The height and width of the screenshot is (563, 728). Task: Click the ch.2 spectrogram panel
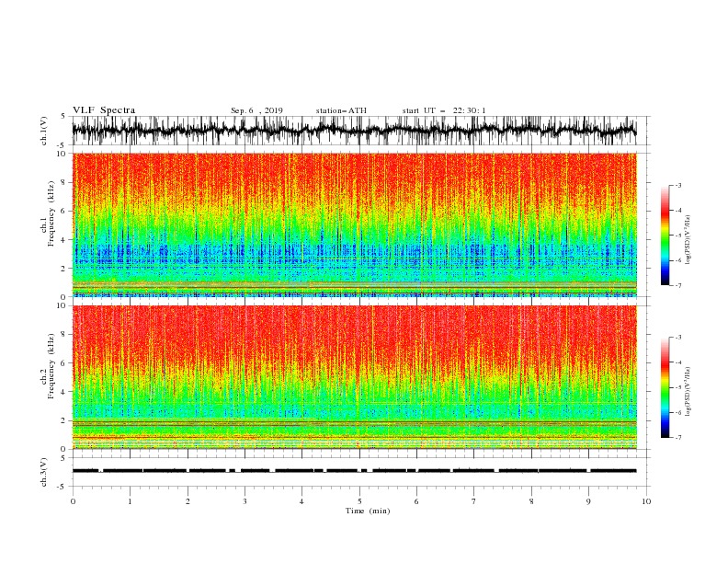(x=355, y=377)
